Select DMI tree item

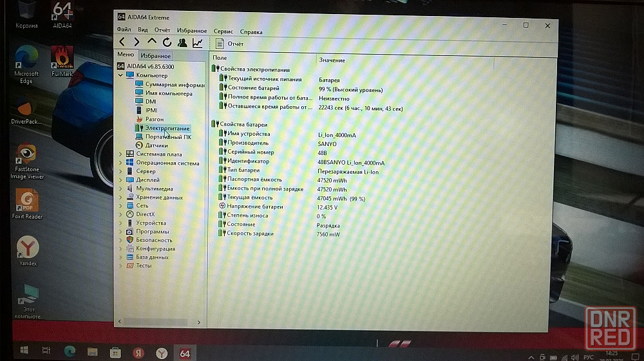[x=146, y=101]
